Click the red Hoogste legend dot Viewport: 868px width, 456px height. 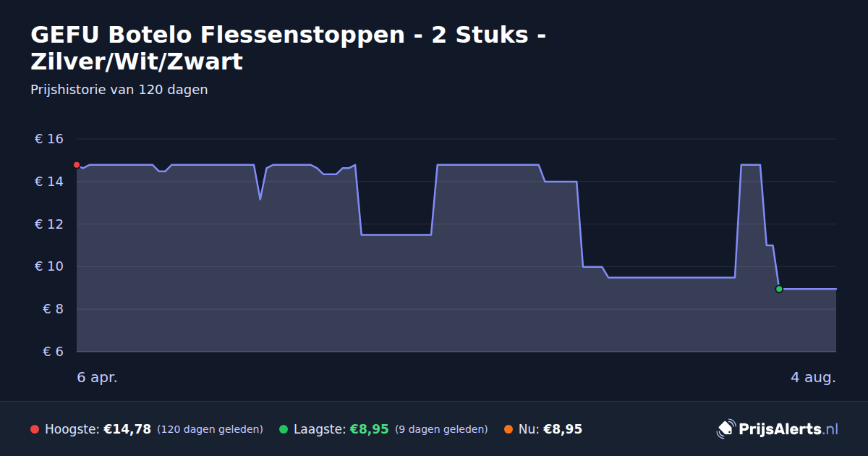click(35, 429)
